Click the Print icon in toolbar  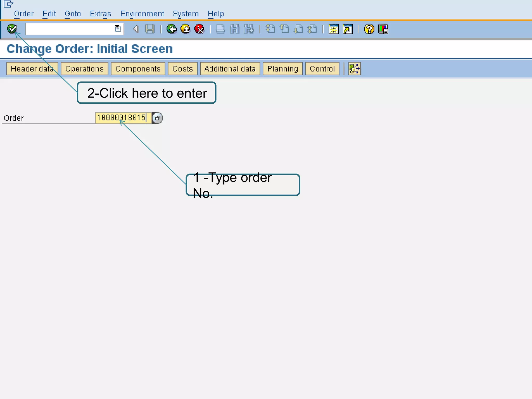click(x=220, y=29)
